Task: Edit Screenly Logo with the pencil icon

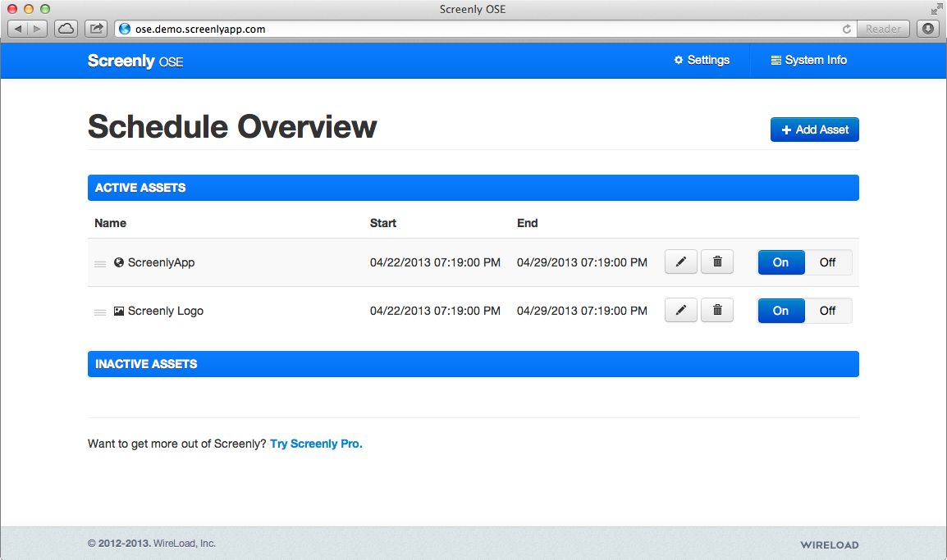Action: coord(680,310)
